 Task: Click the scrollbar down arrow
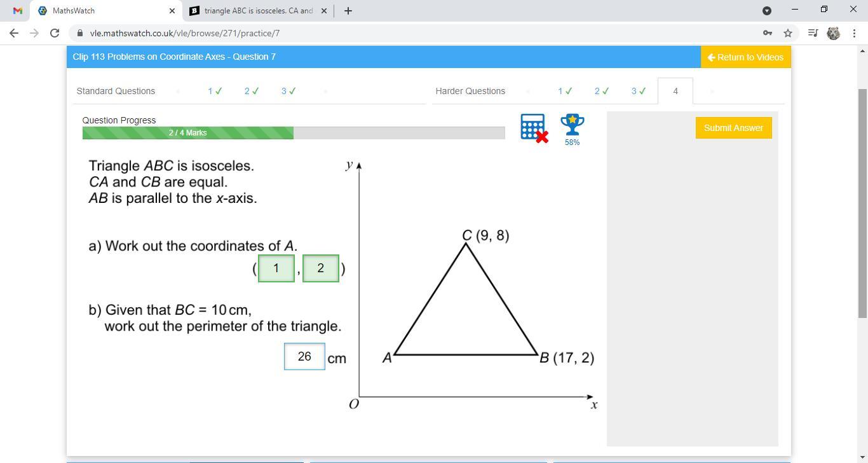tap(862, 458)
